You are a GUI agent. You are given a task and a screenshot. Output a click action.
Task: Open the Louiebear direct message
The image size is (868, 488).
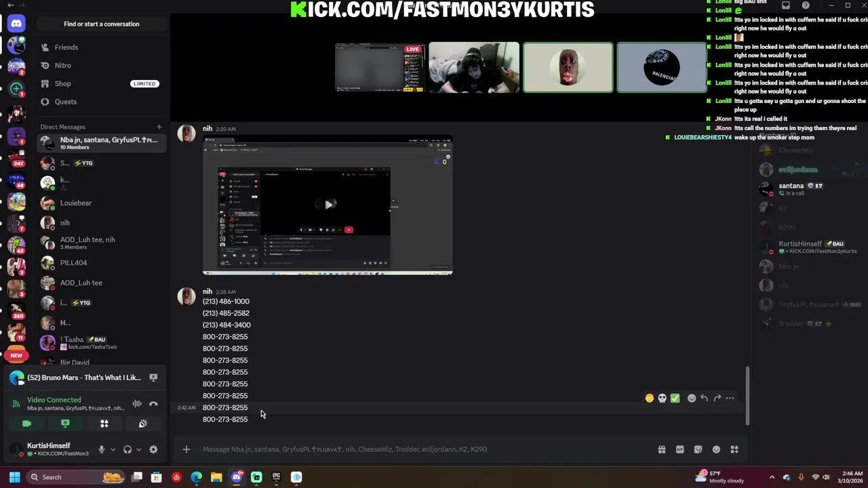point(102,203)
